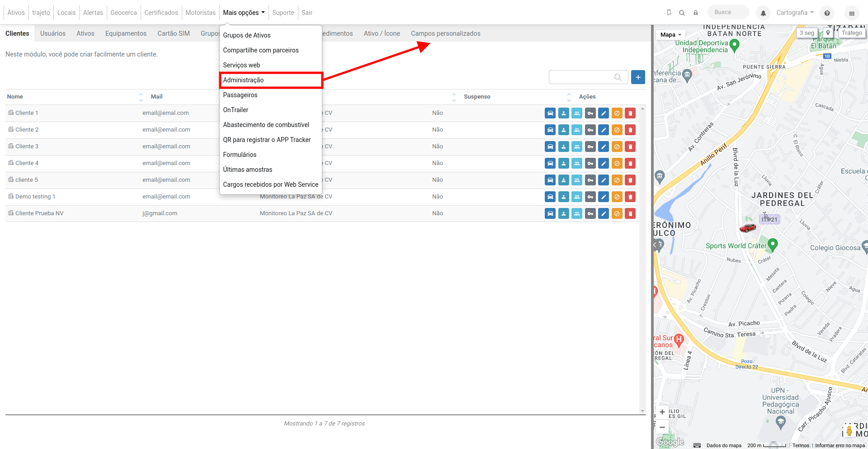Select Passageiros menu entry
The width and height of the screenshot is (868, 449).
(x=271, y=95)
